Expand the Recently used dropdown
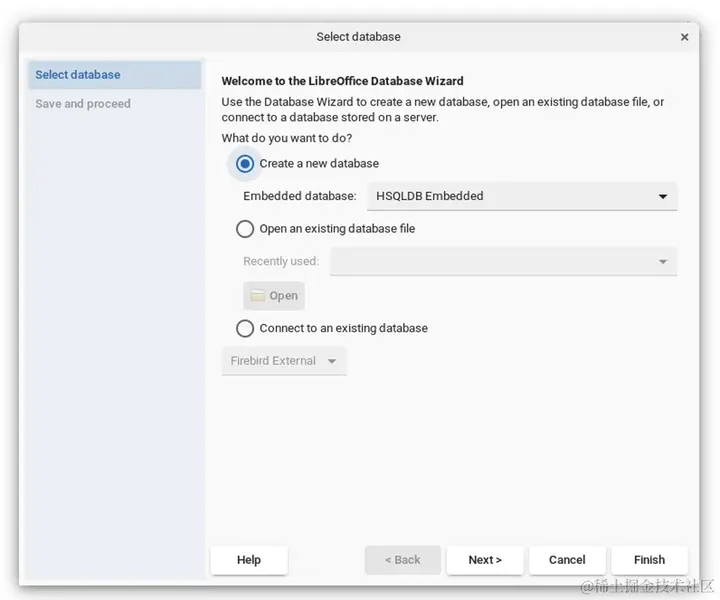The width and height of the screenshot is (720, 600). (x=504, y=261)
